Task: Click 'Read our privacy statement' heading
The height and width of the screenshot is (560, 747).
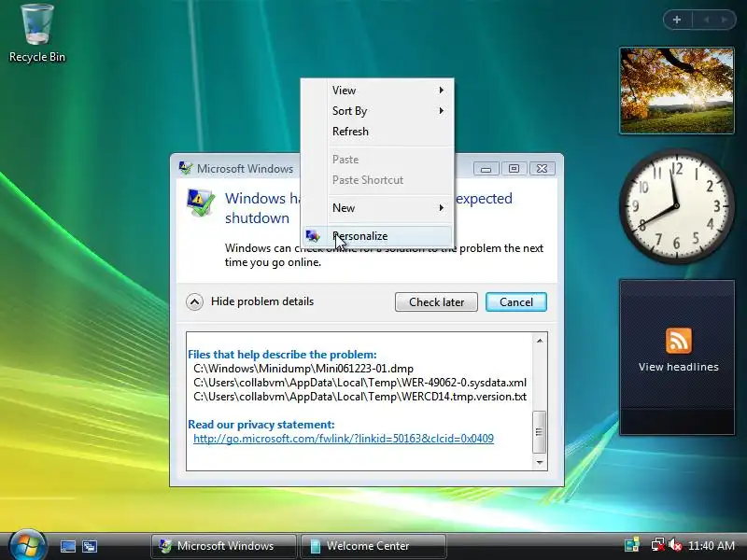Action: (x=261, y=425)
